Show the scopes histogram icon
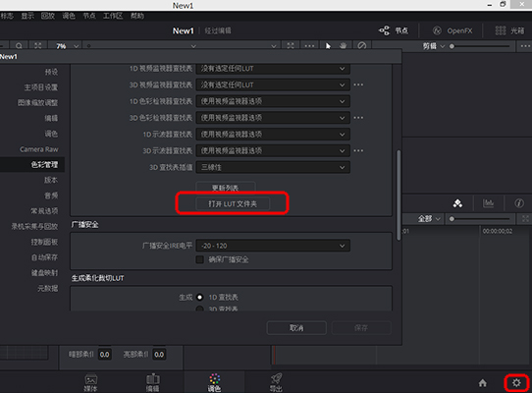532x393 pixels. pos(488,203)
